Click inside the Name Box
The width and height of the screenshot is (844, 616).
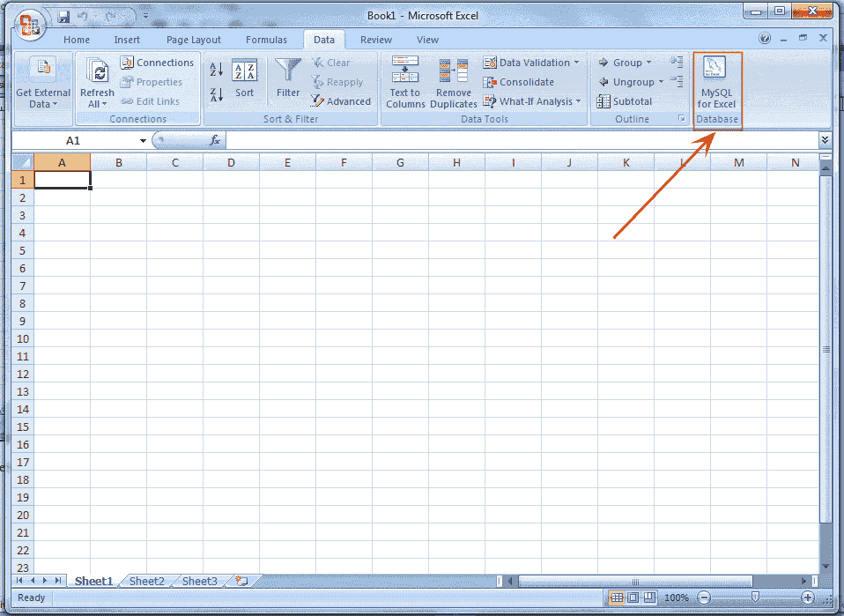tap(75, 140)
